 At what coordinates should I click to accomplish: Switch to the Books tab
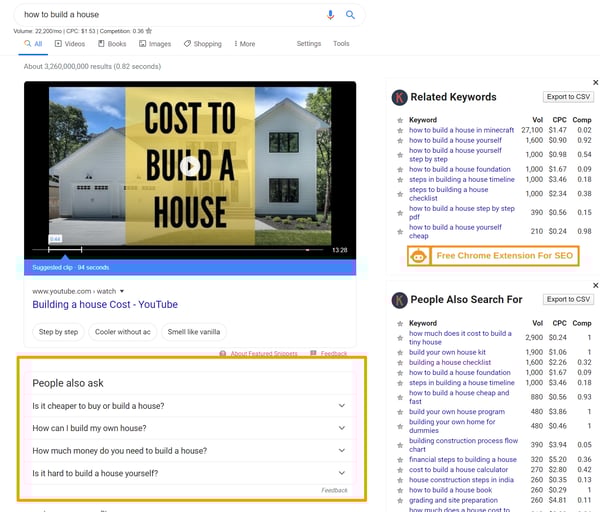[x=112, y=44]
